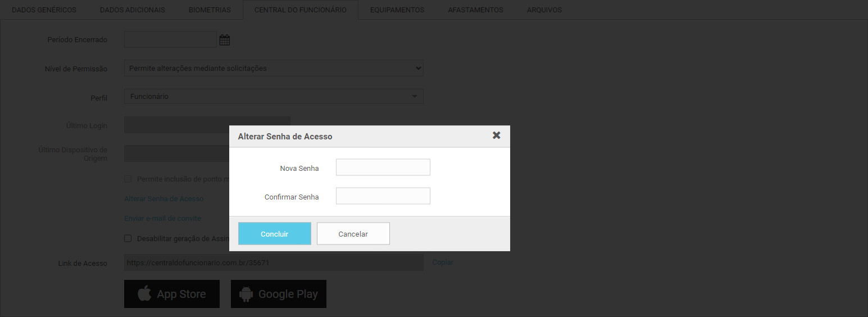Switch to the Arquivos tab
The height and width of the screenshot is (317, 868).
click(544, 10)
